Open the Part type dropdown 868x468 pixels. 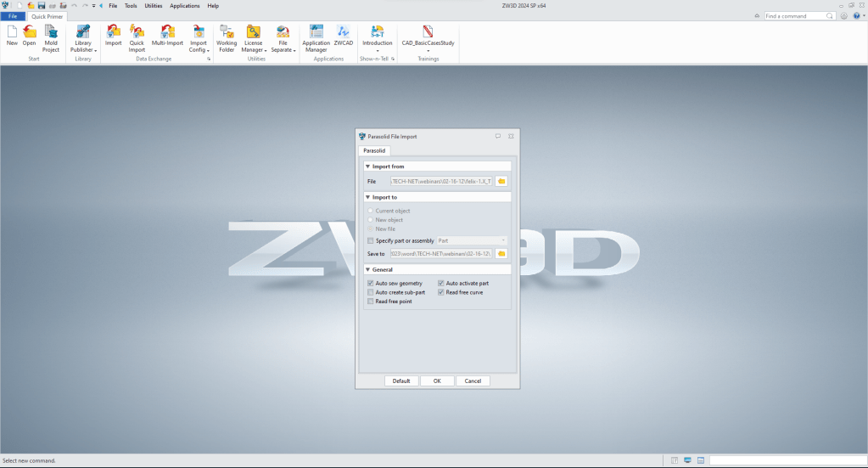click(x=472, y=240)
